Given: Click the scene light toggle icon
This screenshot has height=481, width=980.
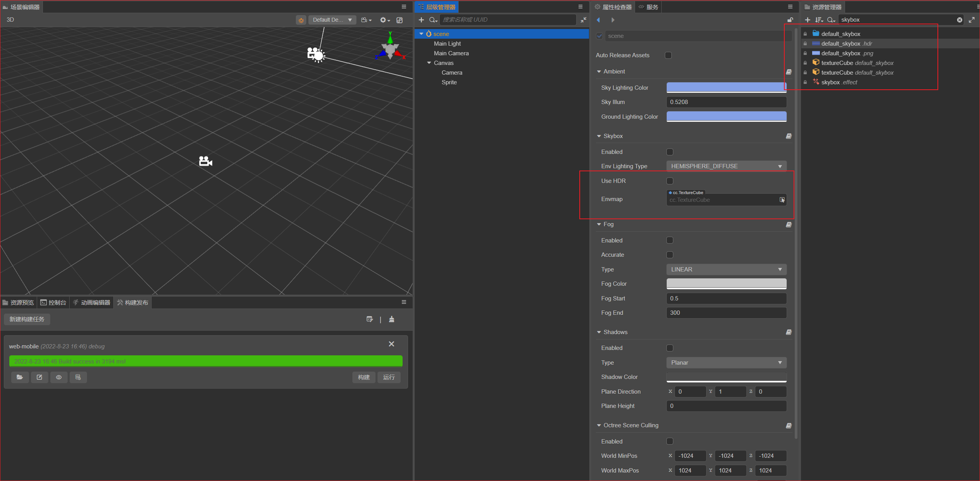Looking at the screenshot, I should click(x=301, y=20).
